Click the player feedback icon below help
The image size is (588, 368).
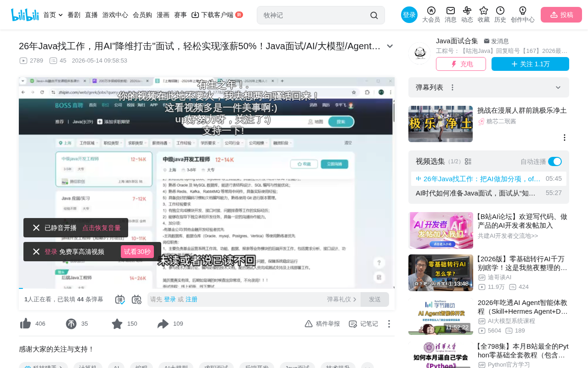[379, 277]
